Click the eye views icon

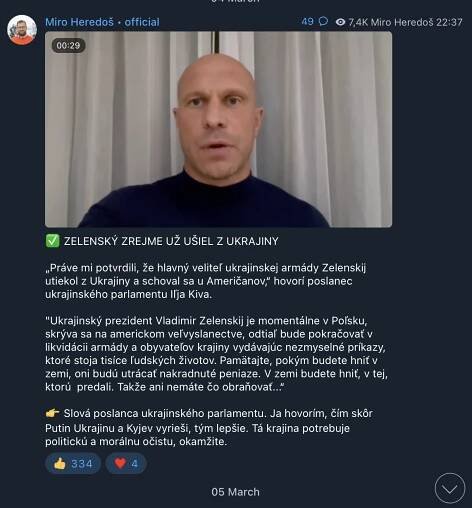tap(340, 22)
